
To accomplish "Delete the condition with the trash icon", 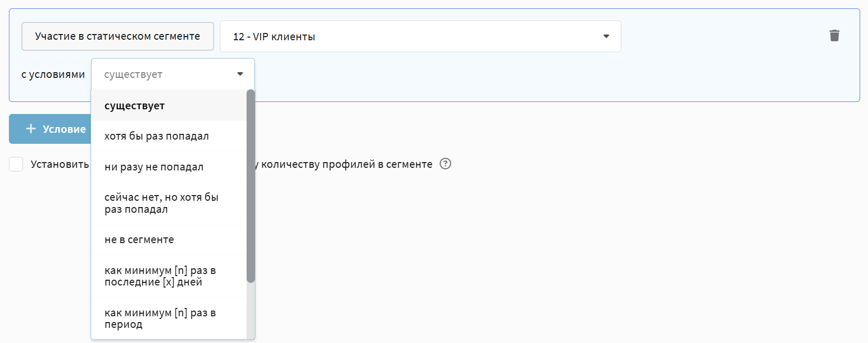I will tap(834, 36).
